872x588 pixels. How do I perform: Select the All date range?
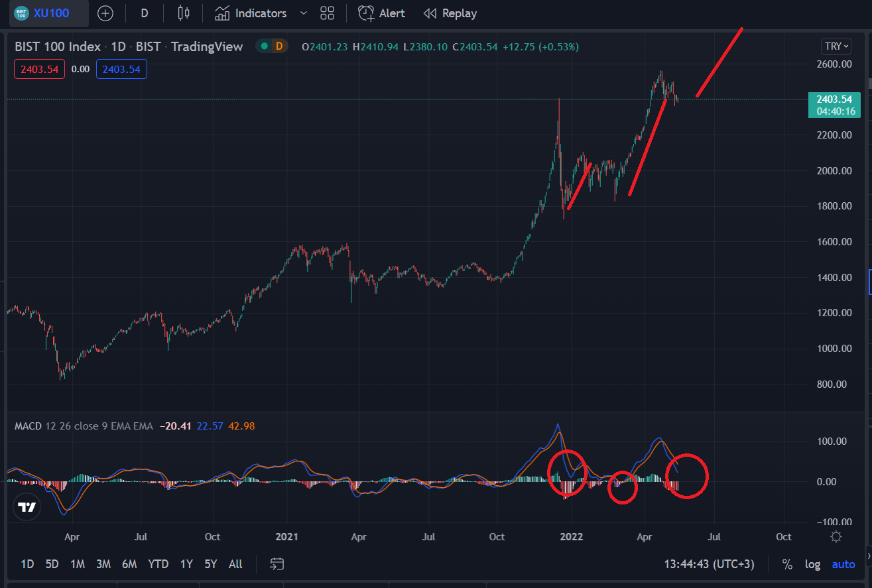pos(235,564)
